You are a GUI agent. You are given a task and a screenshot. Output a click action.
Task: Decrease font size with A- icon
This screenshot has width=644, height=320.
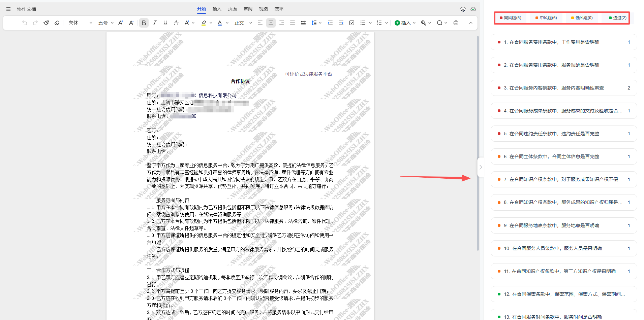click(131, 23)
